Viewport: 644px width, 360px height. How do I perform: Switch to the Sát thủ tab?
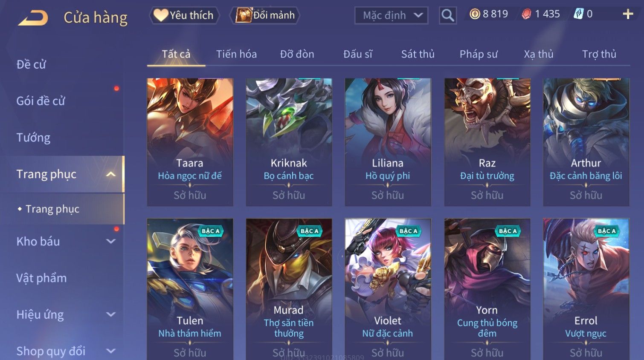418,54
